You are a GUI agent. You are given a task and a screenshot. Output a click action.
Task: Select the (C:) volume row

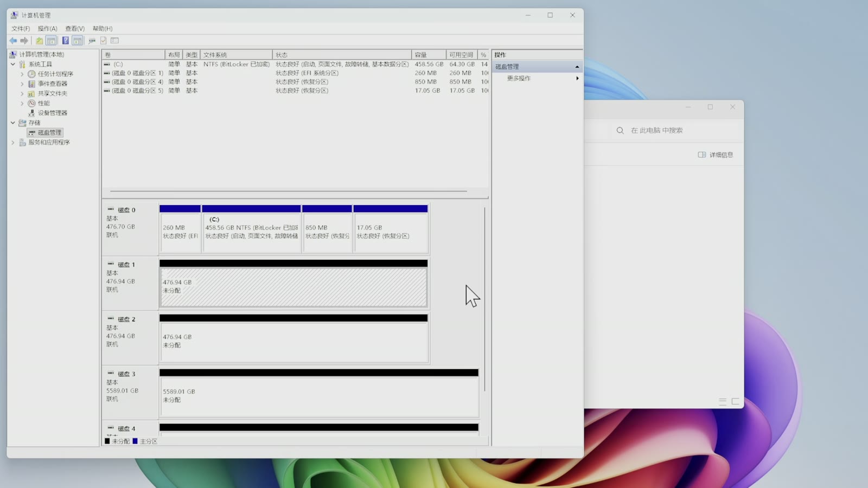296,64
